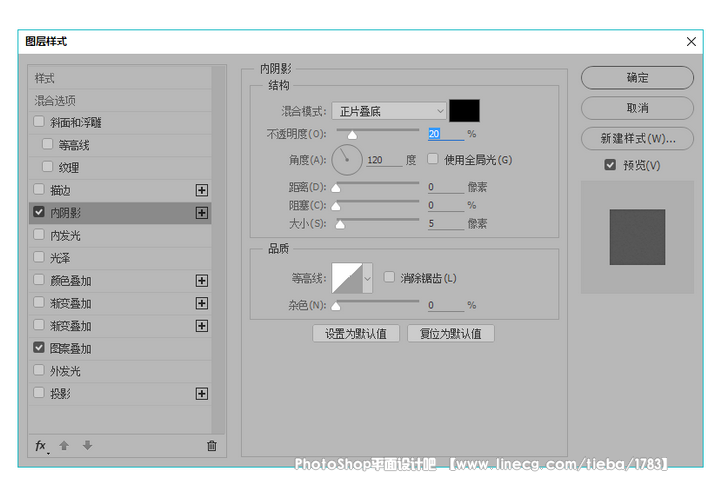Viewport: 718px width, 481px height.
Task: Enable the 斜面和浮雕 checkbox
Action: [39, 122]
